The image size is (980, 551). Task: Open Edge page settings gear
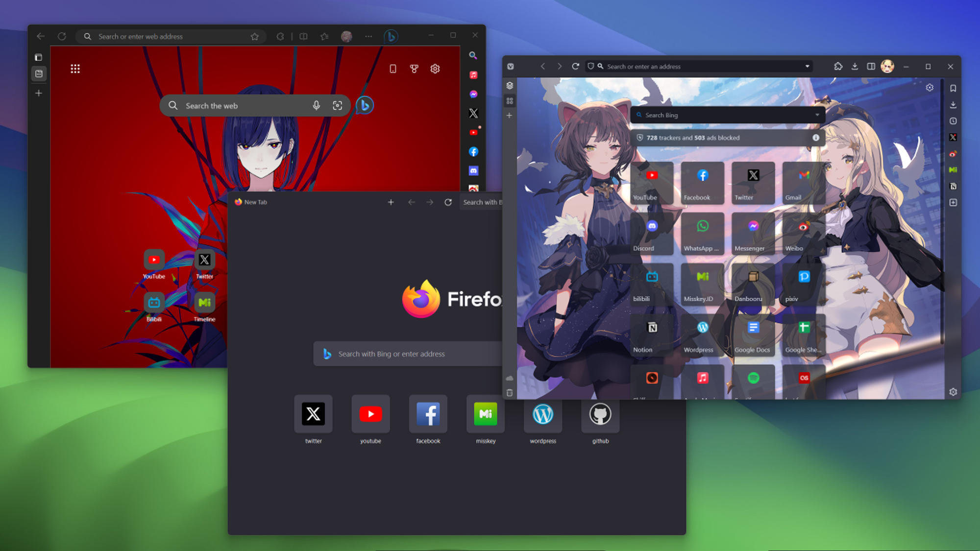coord(435,69)
